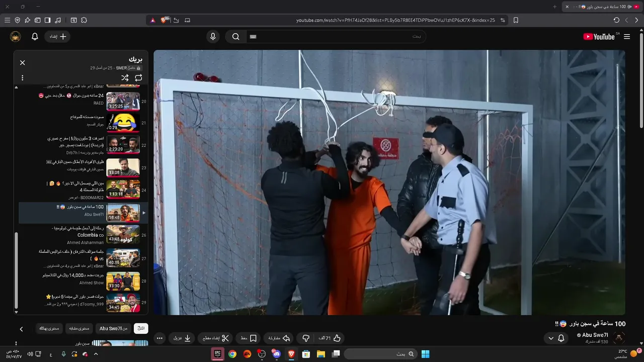Image resolution: width=644 pixels, height=362 pixels.
Task: Reload the page
Action: click(616, 20)
